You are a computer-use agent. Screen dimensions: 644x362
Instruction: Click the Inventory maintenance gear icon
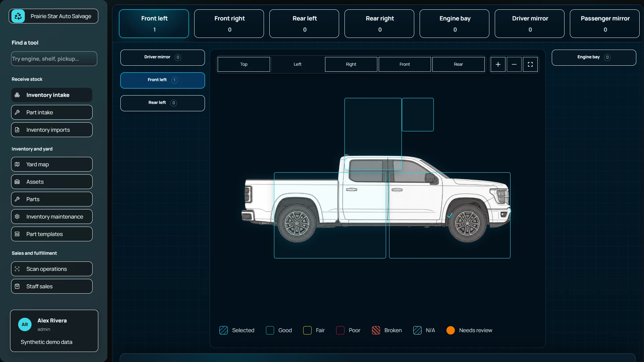(x=17, y=217)
